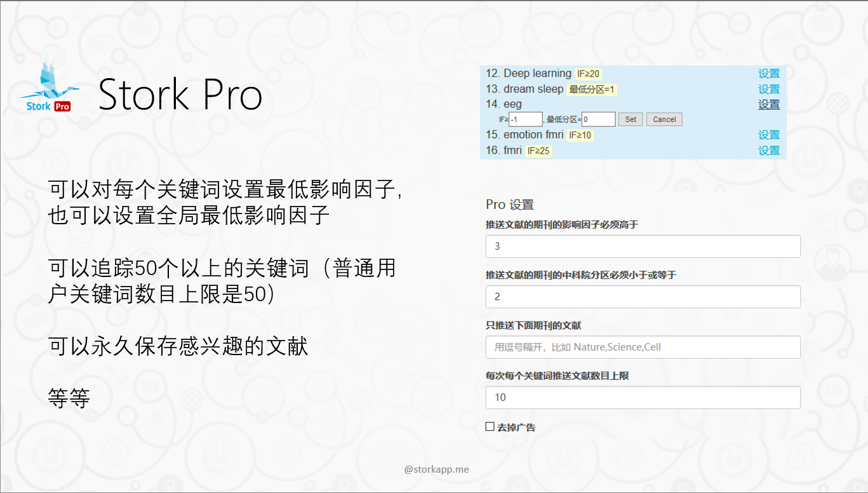Click the 'Pro 设置' heading
Viewport: 868px width, 493px height.
coord(510,205)
